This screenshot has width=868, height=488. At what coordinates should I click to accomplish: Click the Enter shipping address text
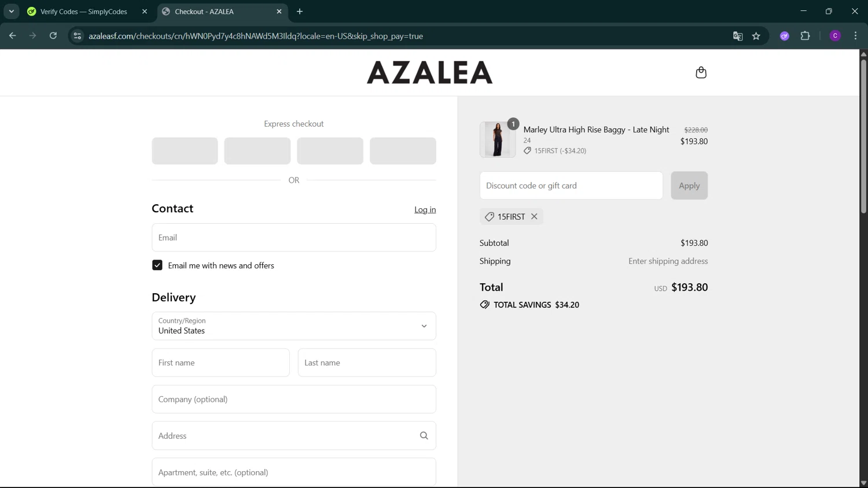(668, 261)
